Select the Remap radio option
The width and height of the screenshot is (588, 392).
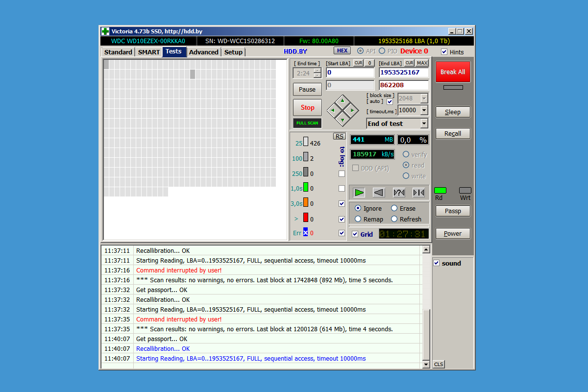(358, 219)
